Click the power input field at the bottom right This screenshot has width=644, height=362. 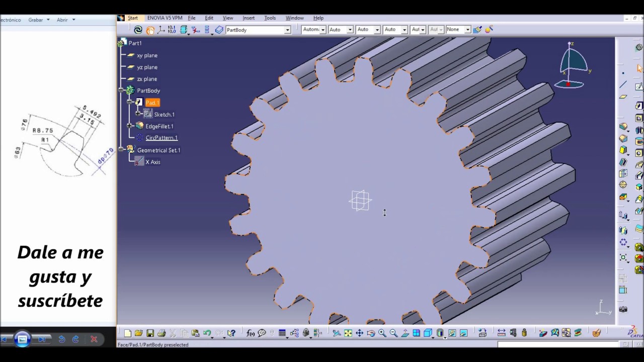[557, 344]
